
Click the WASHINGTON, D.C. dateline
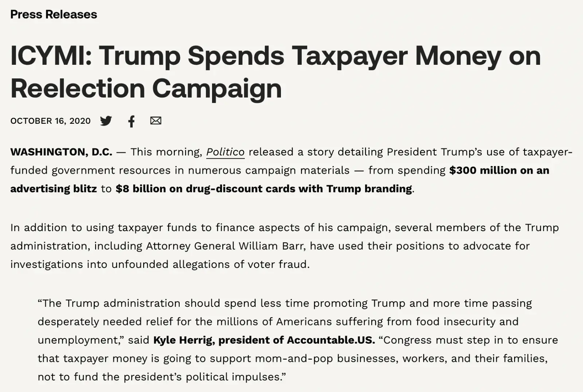tap(61, 152)
